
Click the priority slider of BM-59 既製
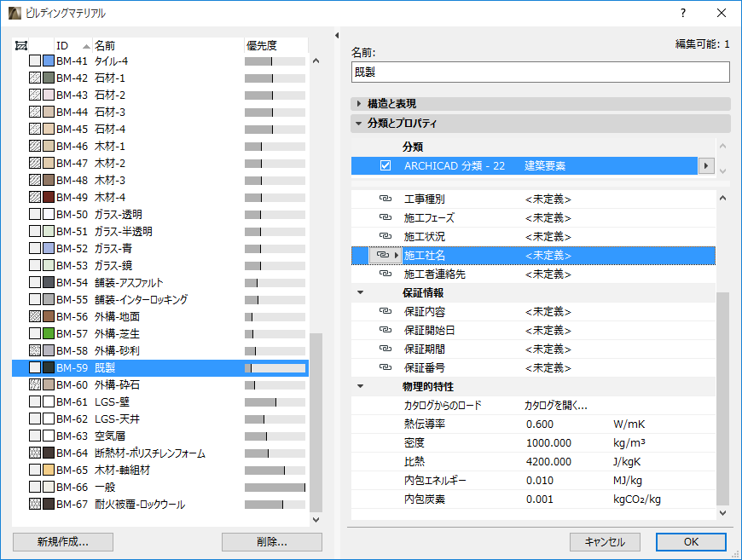coord(275,367)
